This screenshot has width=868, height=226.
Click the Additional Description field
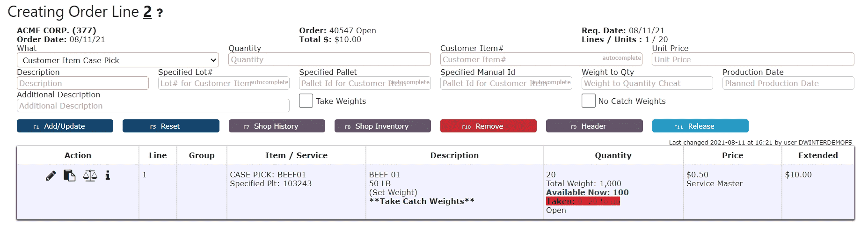pyautogui.click(x=153, y=106)
